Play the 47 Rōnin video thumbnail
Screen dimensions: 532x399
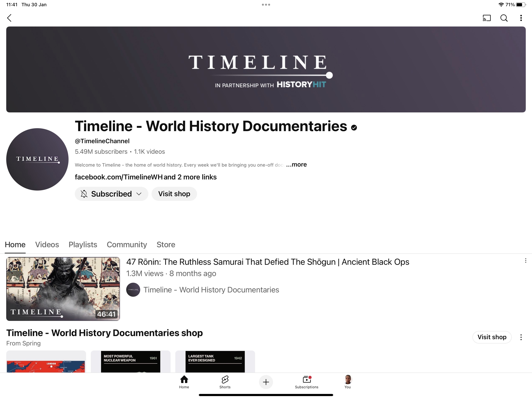coord(63,289)
